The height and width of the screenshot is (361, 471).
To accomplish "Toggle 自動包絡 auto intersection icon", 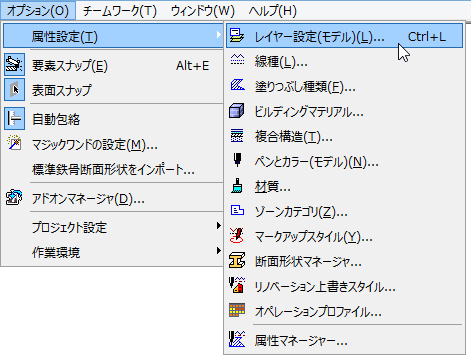I will (x=14, y=118).
